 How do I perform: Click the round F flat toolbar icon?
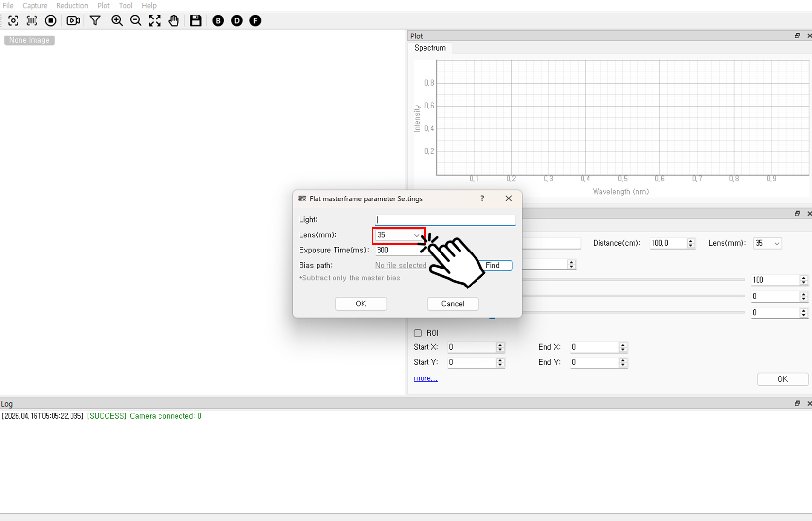[x=255, y=20]
